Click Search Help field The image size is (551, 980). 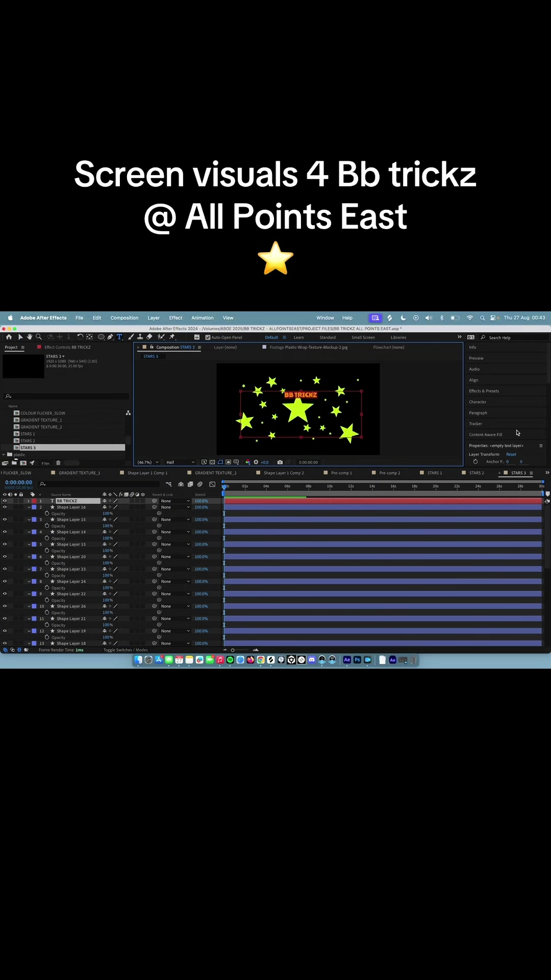(514, 337)
